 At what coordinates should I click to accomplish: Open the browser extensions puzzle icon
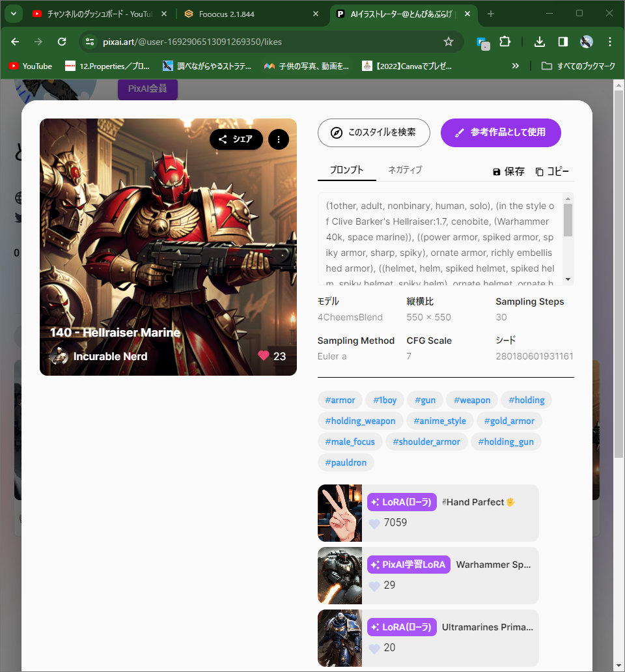(x=505, y=42)
